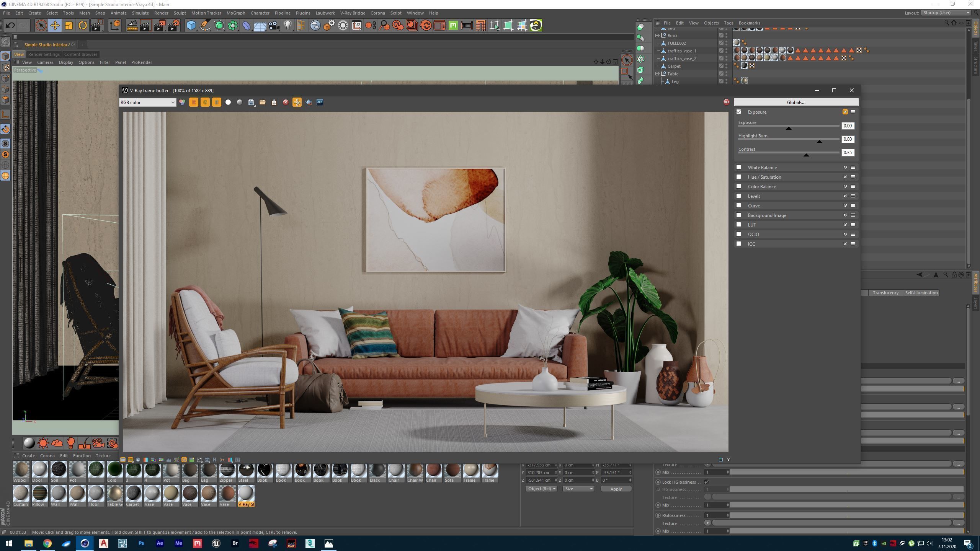This screenshot has height=551, width=980.
Task: Click the Undo arrow icon
Action: 10,26
